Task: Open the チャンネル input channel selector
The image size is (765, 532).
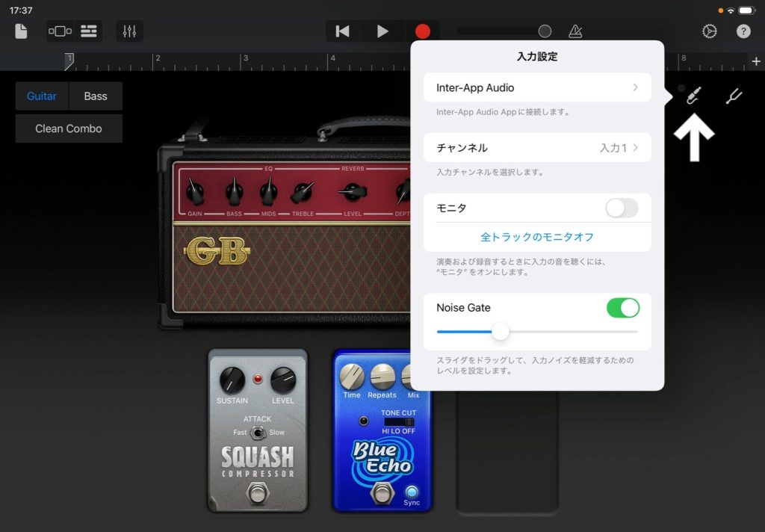Action: tap(537, 147)
